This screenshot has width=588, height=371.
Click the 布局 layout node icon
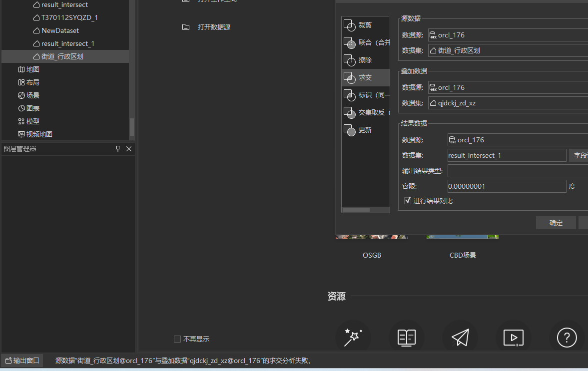tap(21, 82)
